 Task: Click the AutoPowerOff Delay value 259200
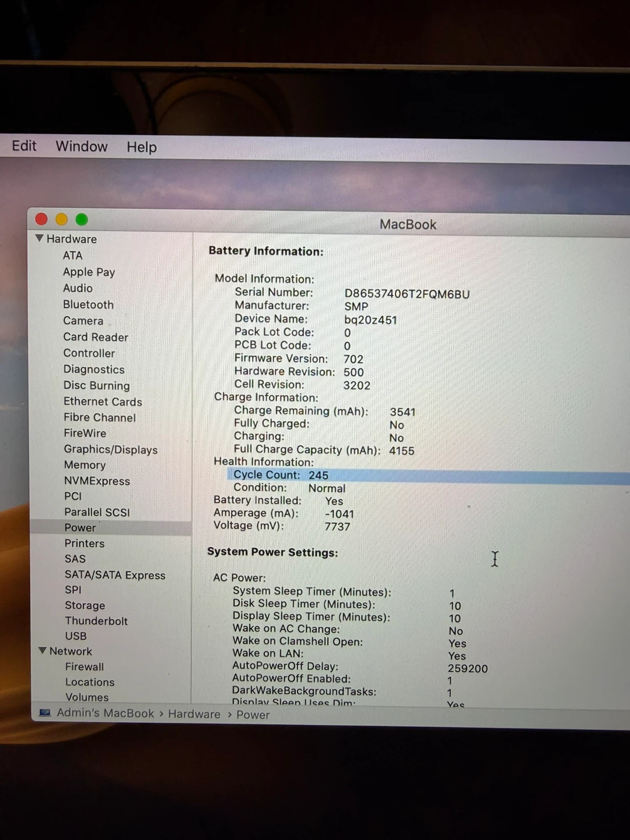click(468, 668)
